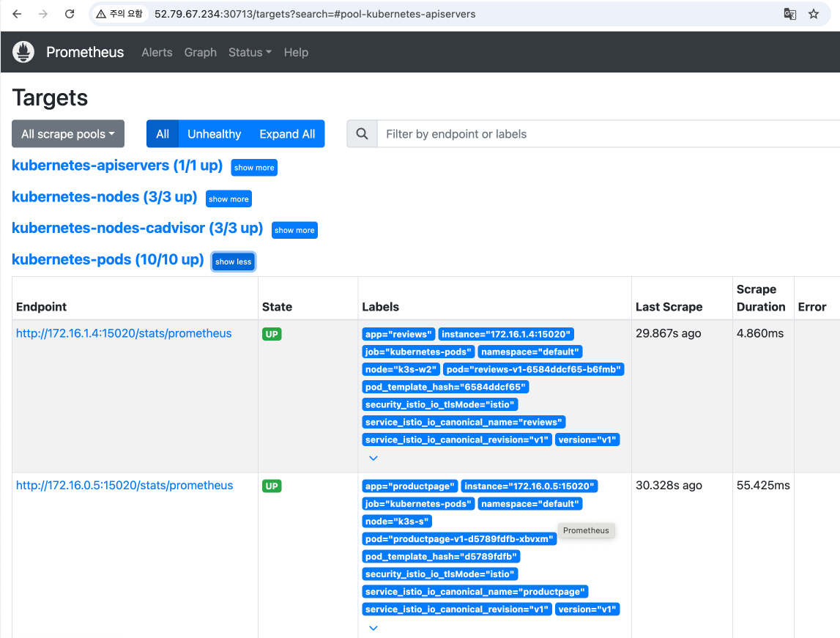Click the Labels column header
Viewport: 840px width, 638px height.
click(x=380, y=307)
